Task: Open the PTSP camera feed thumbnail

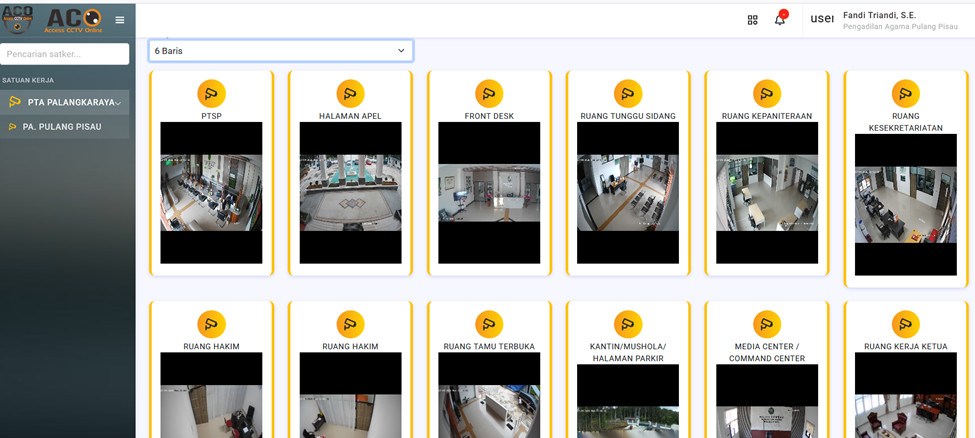Action: [211, 193]
